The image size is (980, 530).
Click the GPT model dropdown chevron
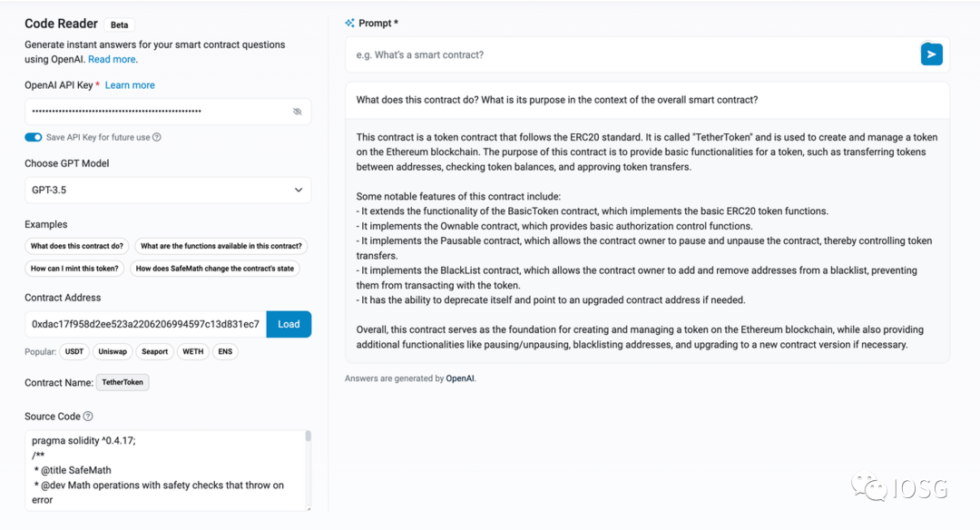pos(299,190)
